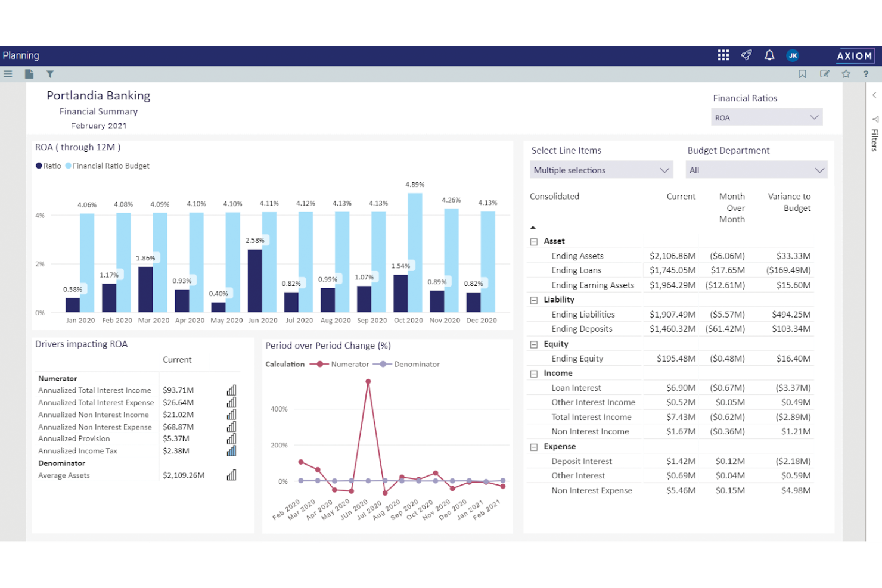
Task: Select the Ending Liabilities row label
Action: (x=583, y=314)
